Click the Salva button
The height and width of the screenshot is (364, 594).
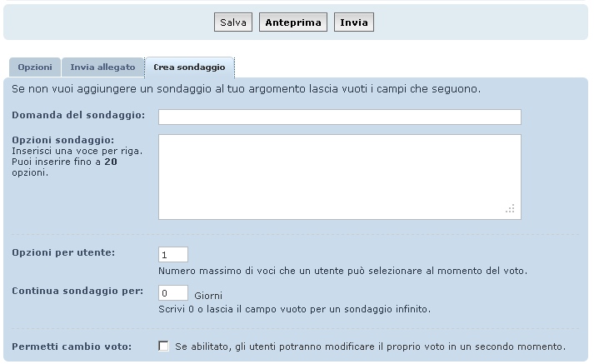tap(233, 22)
